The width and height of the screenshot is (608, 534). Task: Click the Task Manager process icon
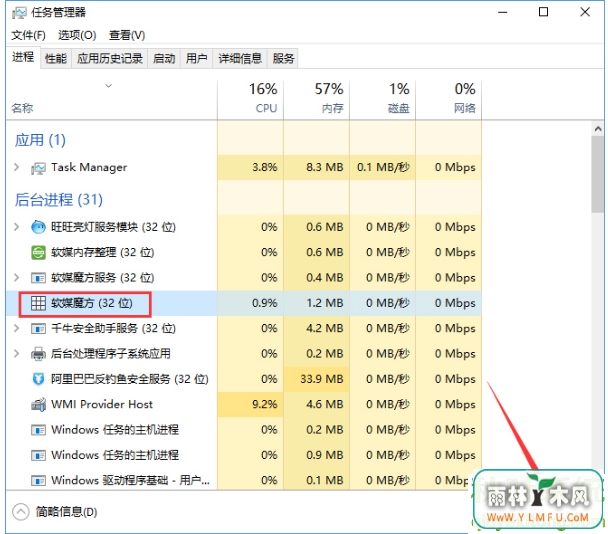(x=38, y=168)
